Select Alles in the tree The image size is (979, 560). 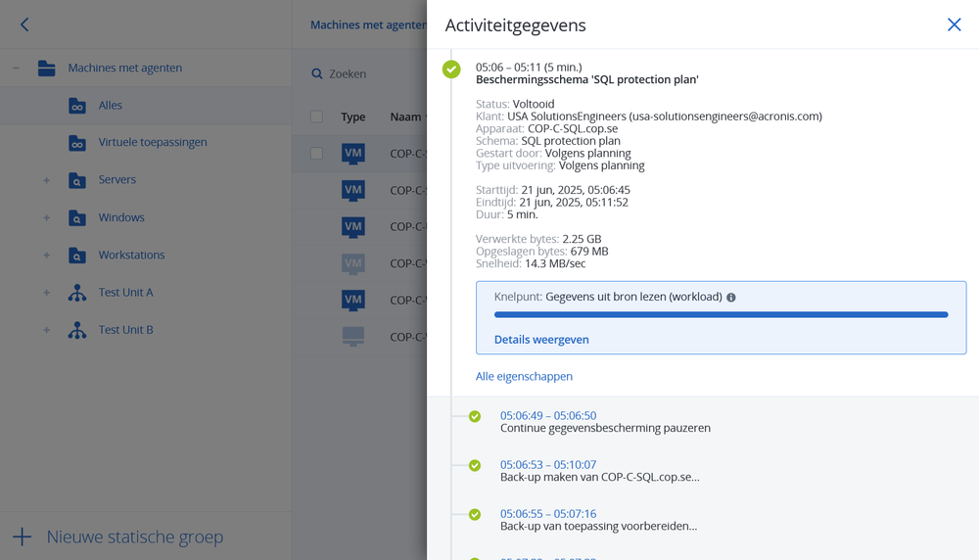110,106
